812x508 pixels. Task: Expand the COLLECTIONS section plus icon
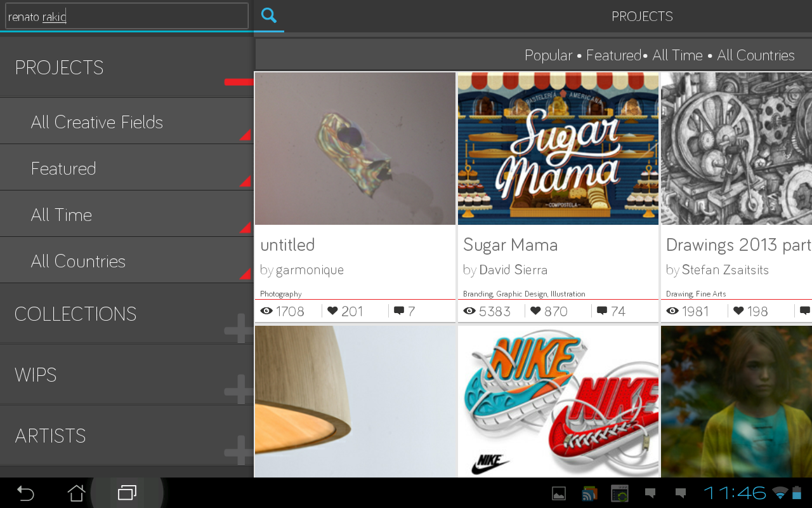click(x=239, y=328)
